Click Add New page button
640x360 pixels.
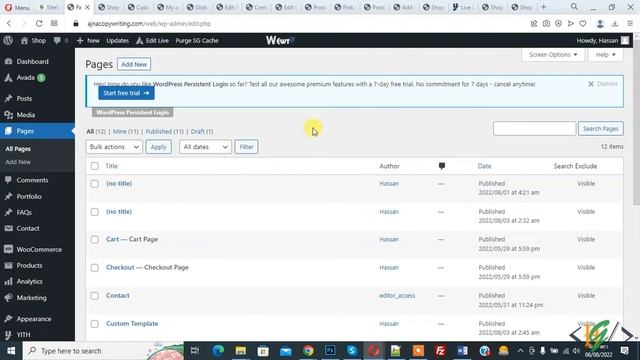tap(134, 64)
